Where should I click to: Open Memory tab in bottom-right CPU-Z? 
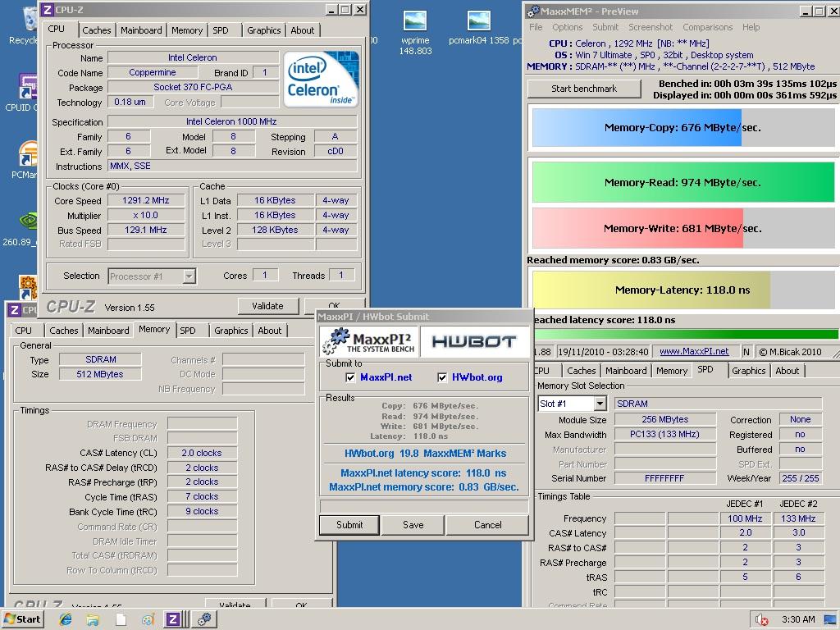click(672, 371)
